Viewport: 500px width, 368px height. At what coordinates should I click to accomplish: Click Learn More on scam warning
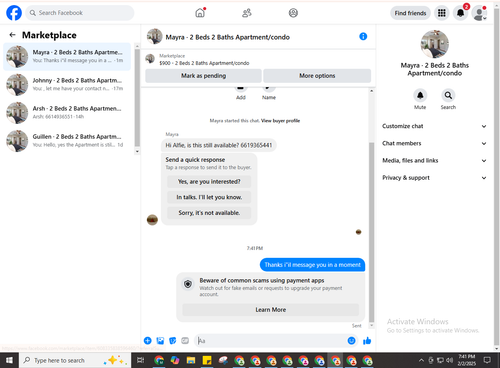271,310
